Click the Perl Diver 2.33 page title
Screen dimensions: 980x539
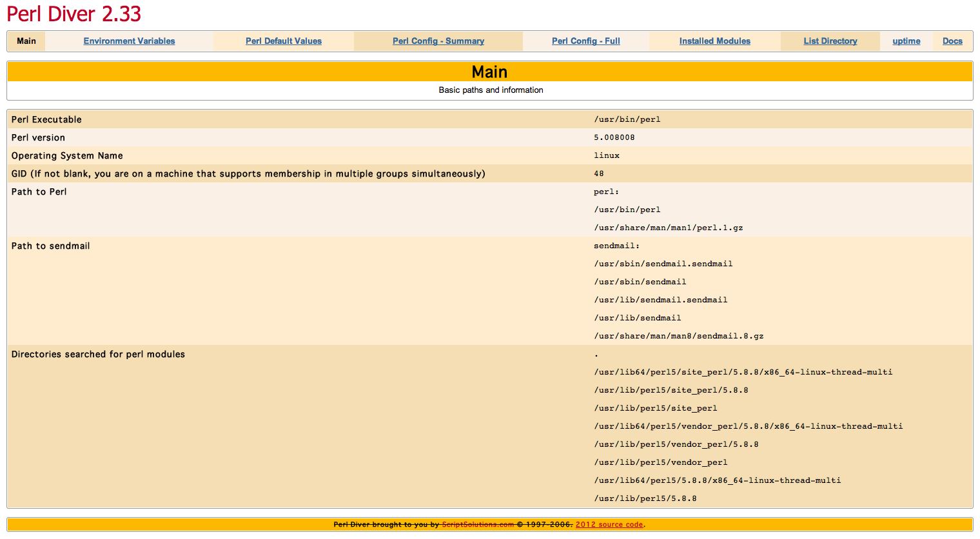click(74, 14)
